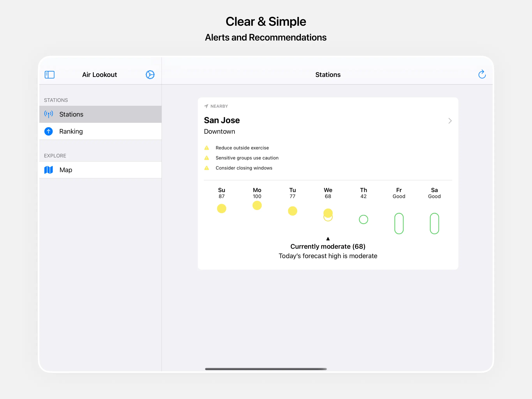Click Friday's Good forecast capsule
This screenshot has width=532, height=399.
click(x=399, y=224)
